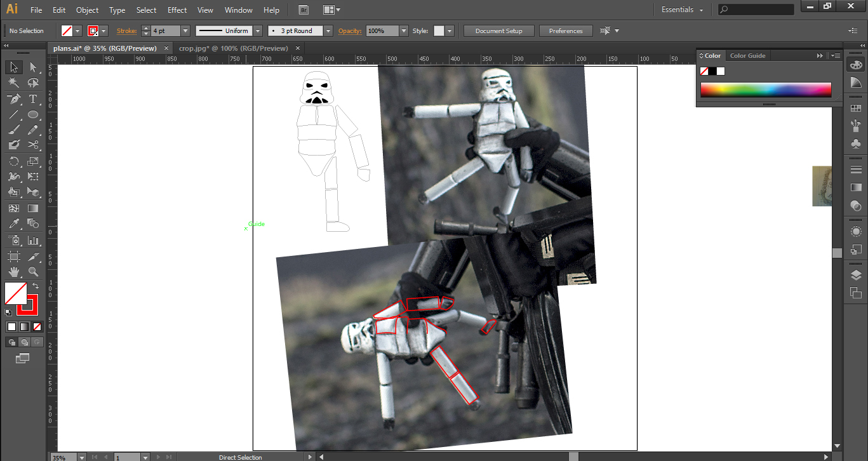Open 3 pt Round brush dropdown

point(328,30)
